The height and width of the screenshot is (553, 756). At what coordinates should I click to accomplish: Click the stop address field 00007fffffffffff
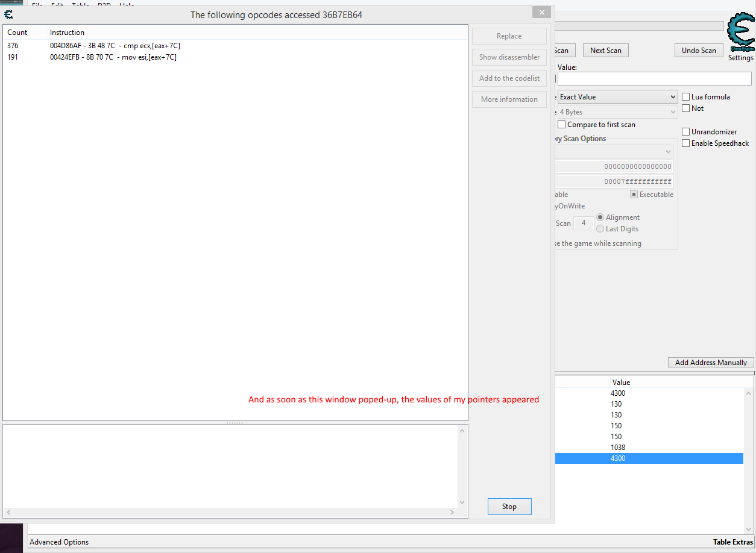pos(614,182)
